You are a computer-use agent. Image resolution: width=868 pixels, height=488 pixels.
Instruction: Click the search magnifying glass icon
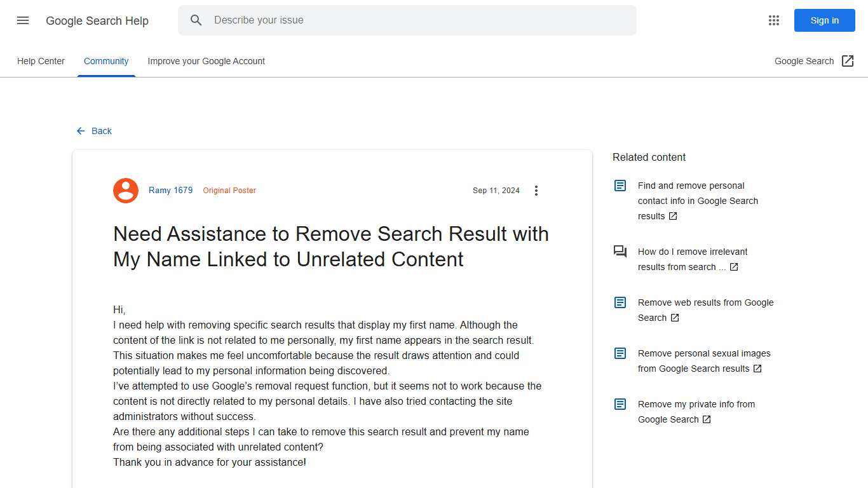coord(196,20)
